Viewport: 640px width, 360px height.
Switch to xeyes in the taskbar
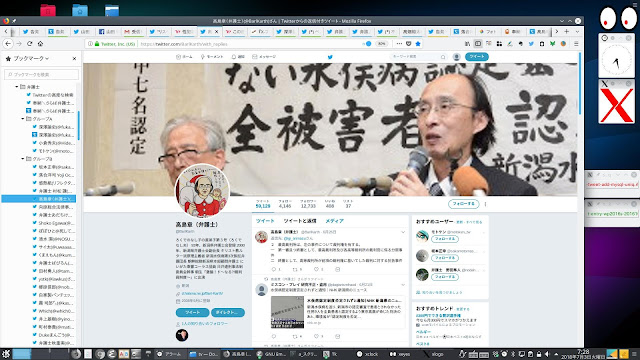click(400, 354)
